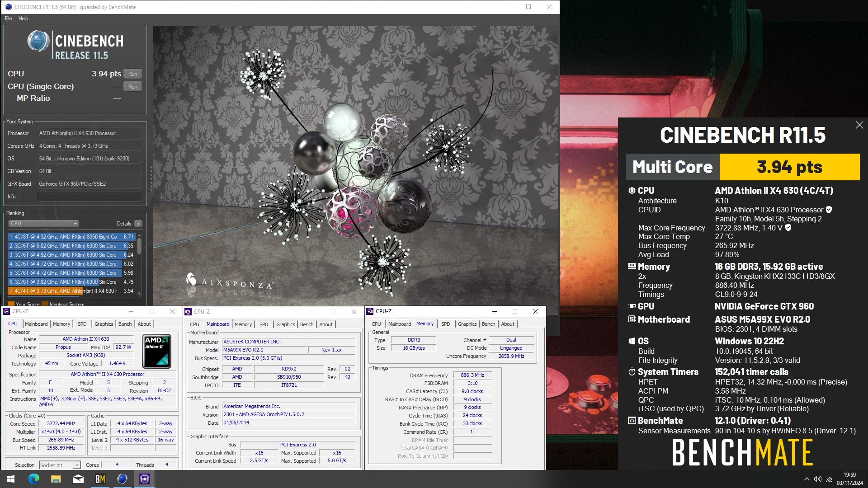Open SPD tab in second CPU-Z window
This screenshot has height=488, width=868.
(x=264, y=324)
